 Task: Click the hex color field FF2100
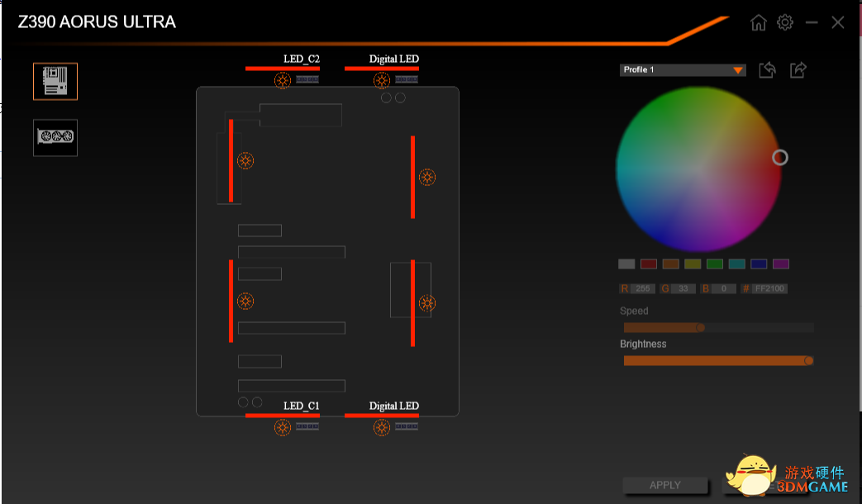[x=769, y=288]
